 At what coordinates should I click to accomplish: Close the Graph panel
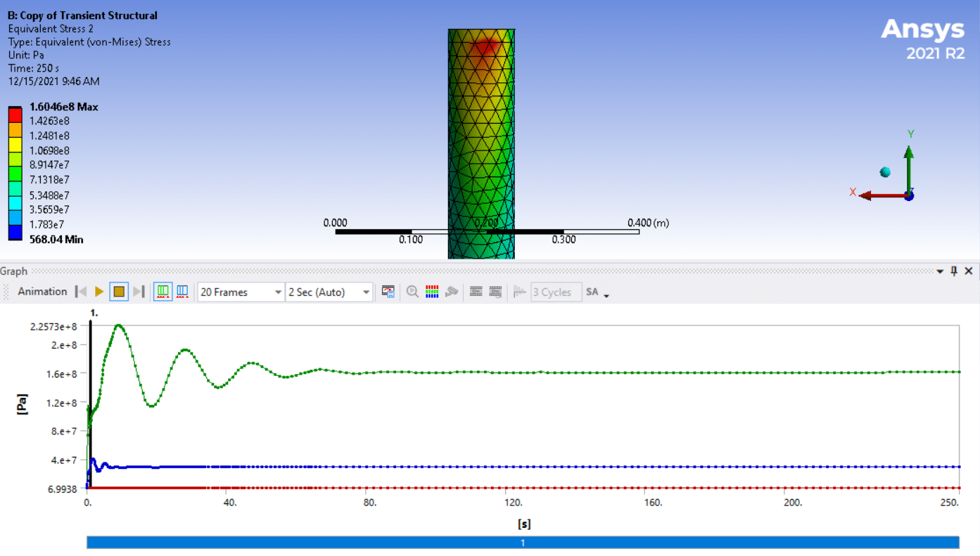click(x=969, y=271)
